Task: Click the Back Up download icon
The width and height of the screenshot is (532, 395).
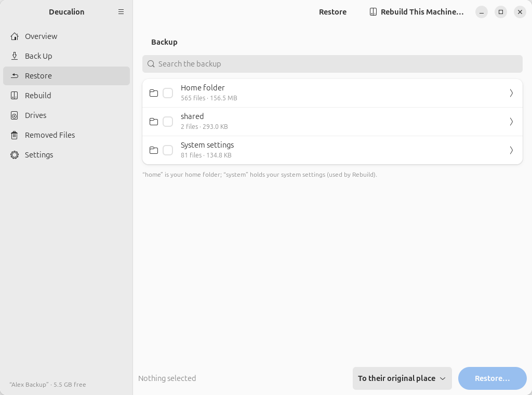Action: click(14, 56)
